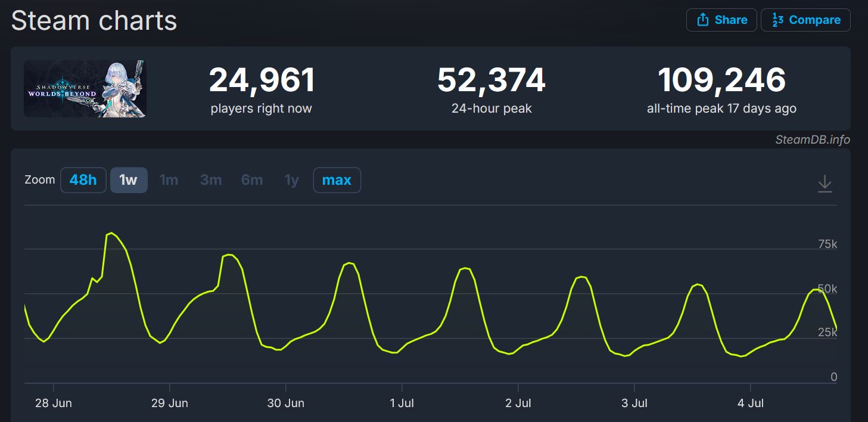Image resolution: width=868 pixels, height=422 pixels.
Task: Click the 50k y-axis label
Action: pos(827,288)
